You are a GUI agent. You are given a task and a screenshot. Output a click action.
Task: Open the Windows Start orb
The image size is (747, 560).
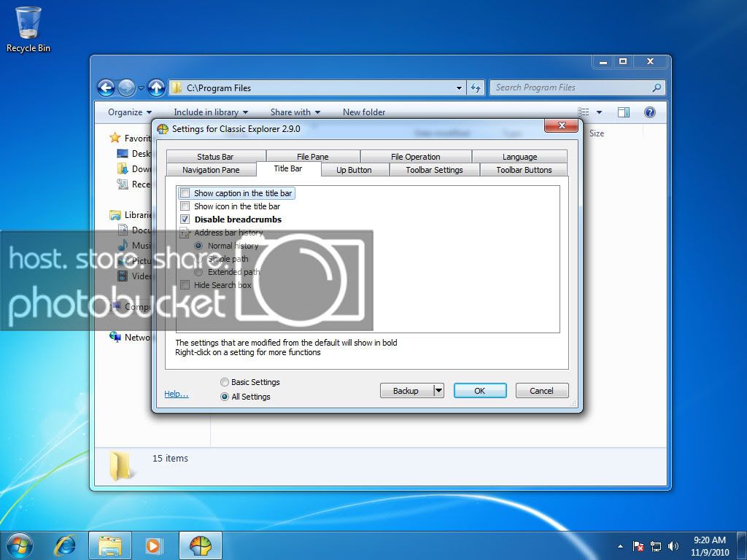(x=19, y=545)
